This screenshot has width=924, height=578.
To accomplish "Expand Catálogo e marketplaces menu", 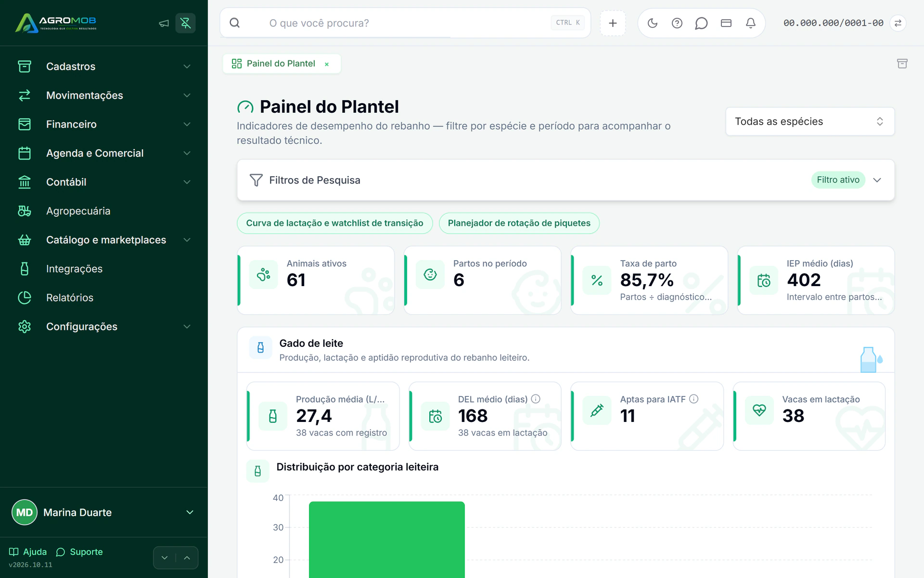I will click(104, 240).
